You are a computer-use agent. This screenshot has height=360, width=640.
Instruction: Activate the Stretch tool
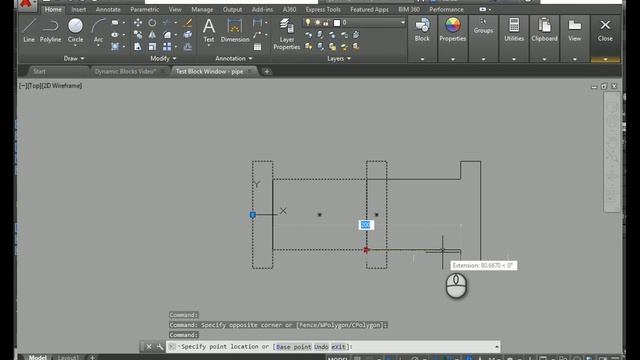[x=138, y=47]
